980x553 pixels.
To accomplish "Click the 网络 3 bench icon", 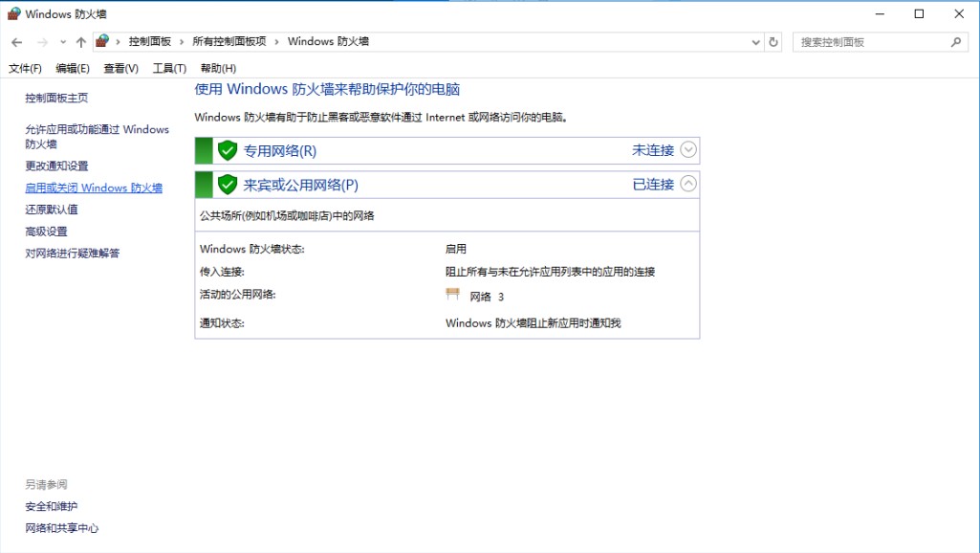I will pos(452,294).
